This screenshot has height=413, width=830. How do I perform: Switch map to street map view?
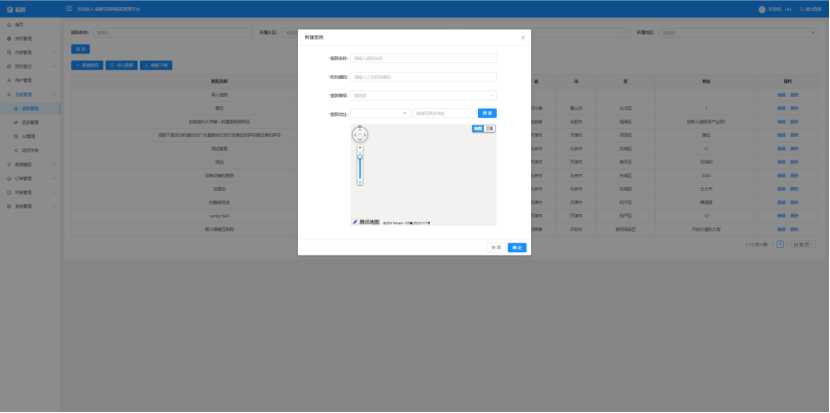[478, 129]
